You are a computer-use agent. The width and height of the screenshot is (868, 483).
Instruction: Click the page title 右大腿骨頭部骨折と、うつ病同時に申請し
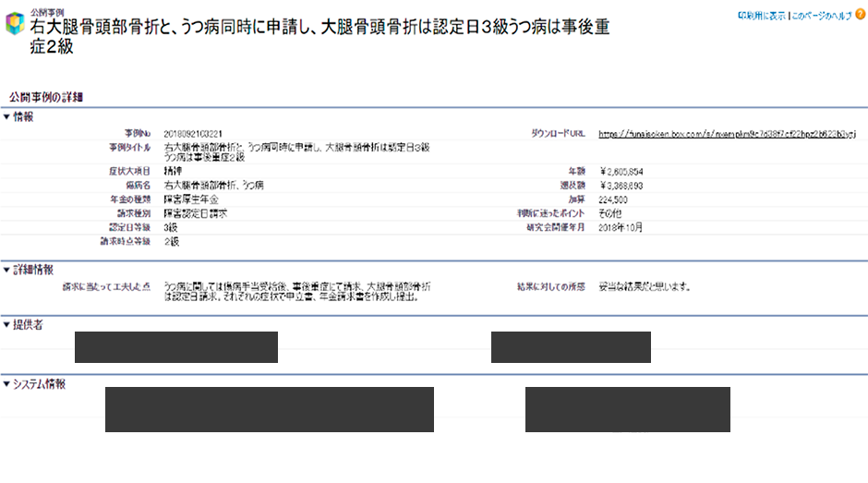coord(320,36)
